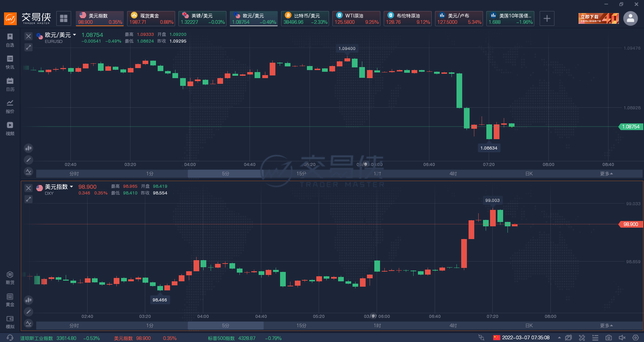Select the 英镑/美元 ticker tab
Image resolution: width=644 pixels, height=342 pixels.
(202, 18)
